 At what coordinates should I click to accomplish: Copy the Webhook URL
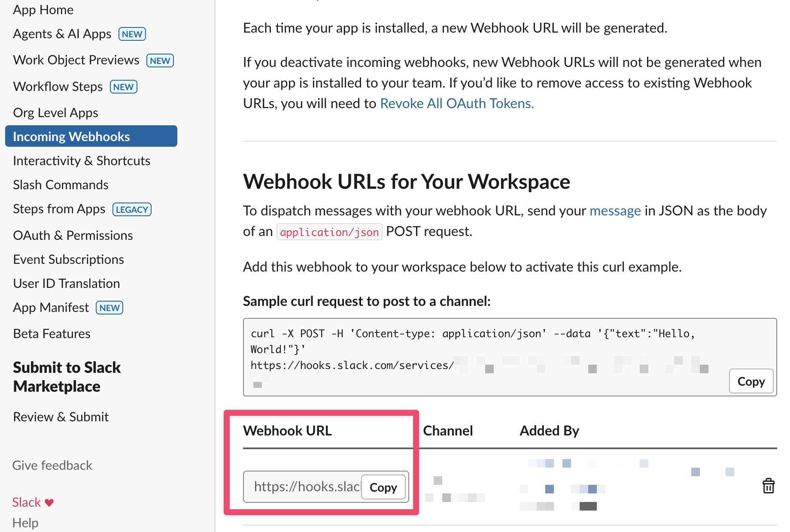point(383,487)
